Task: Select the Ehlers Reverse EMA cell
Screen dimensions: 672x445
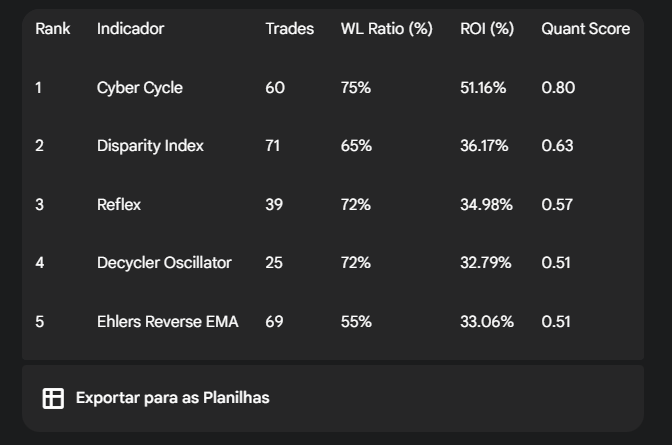Action: [168, 322]
